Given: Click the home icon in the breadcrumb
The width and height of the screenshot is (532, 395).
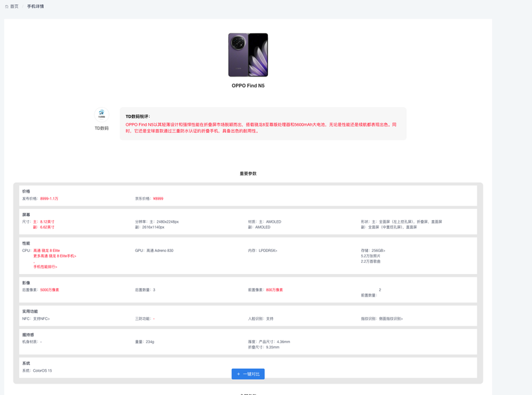Looking at the screenshot, I should [x=7, y=7].
